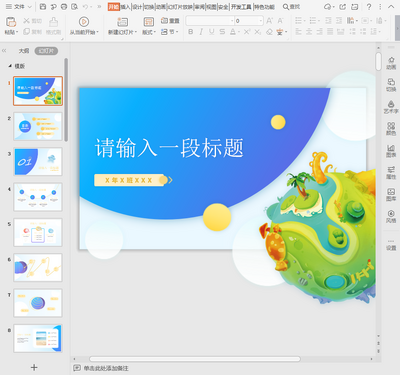This screenshot has height=375, width=400.
Task: Click the Reset (重置) slide button
Action: (x=170, y=21)
